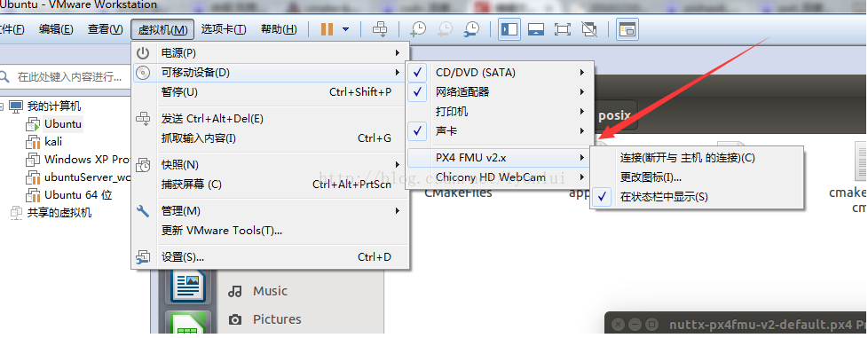Toggle the 声卡 checkmark
868x338 pixels.
pyautogui.click(x=418, y=131)
